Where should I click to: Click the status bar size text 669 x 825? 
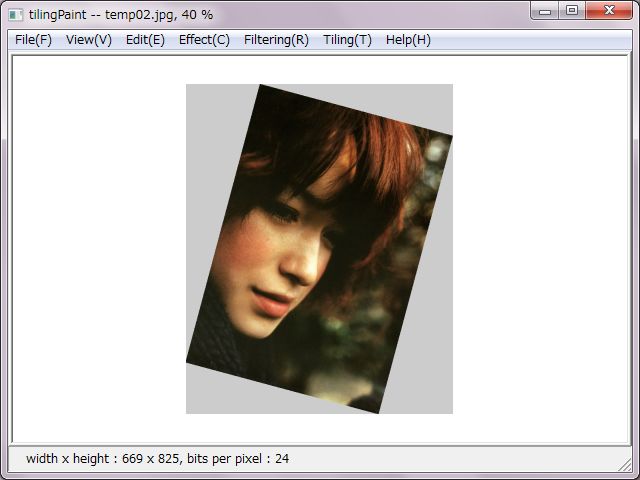pos(150,459)
